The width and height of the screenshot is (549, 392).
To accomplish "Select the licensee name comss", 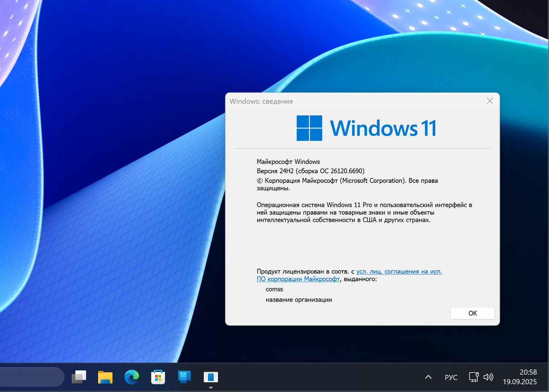I will [x=274, y=289].
